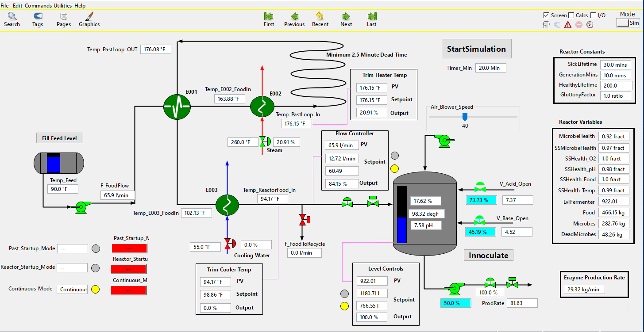
Task: Click base valve 45.19 % cyan field
Action: click(x=481, y=232)
